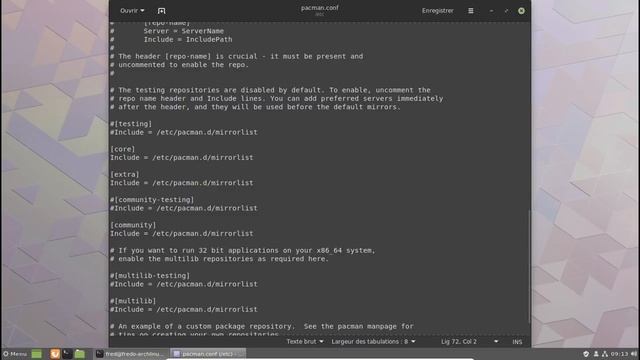640x360 pixels.
Task: Click the #Include line under #[community-testing]
Action: 184,208
